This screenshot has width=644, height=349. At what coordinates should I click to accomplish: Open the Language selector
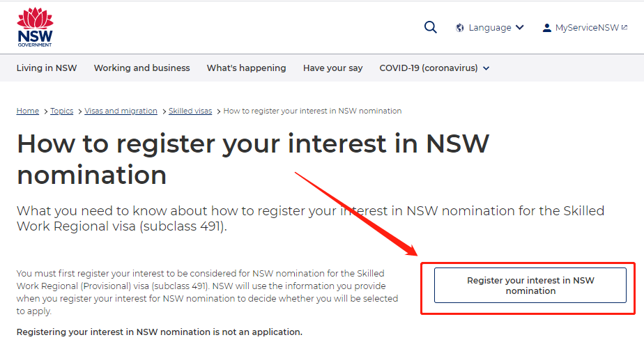[490, 27]
